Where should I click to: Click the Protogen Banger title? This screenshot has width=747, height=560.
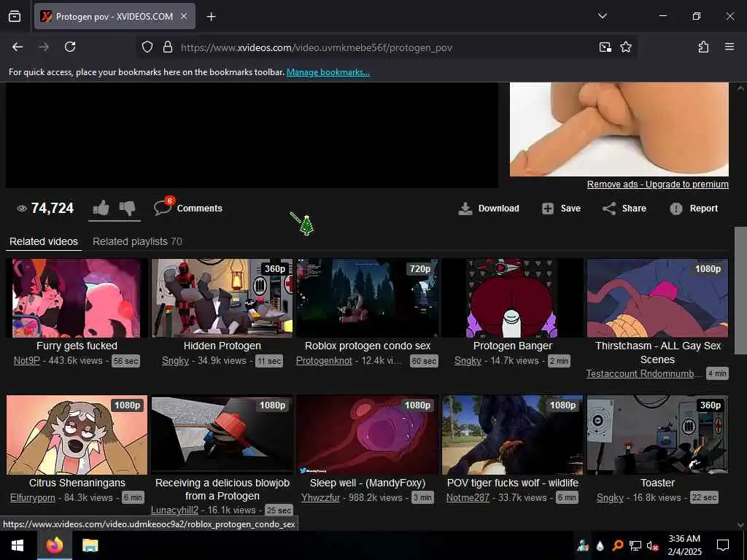click(513, 346)
